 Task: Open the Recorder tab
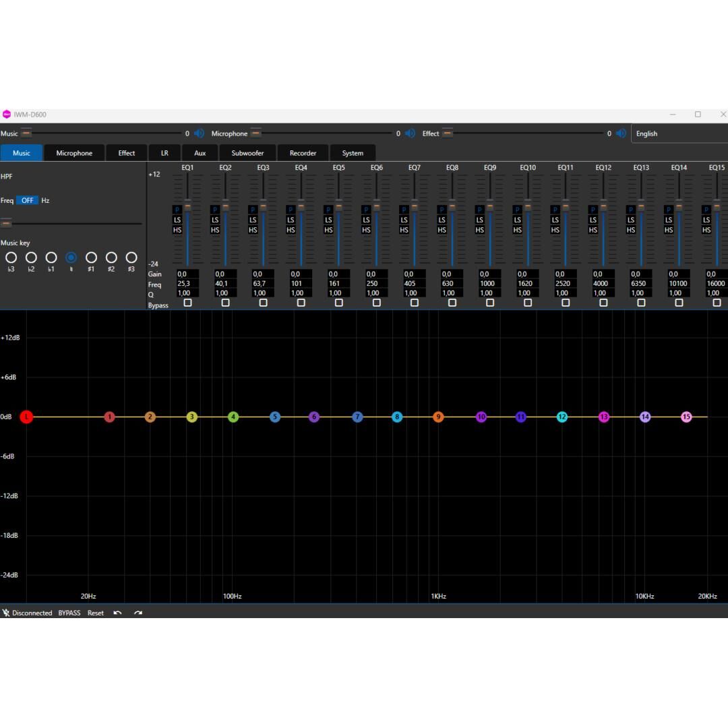pyautogui.click(x=303, y=153)
